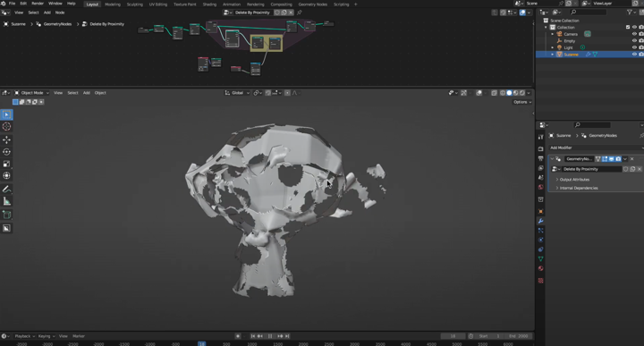Select the Transform tool
Image resolution: width=644 pixels, height=346 pixels.
pyautogui.click(x=6, y=175)
